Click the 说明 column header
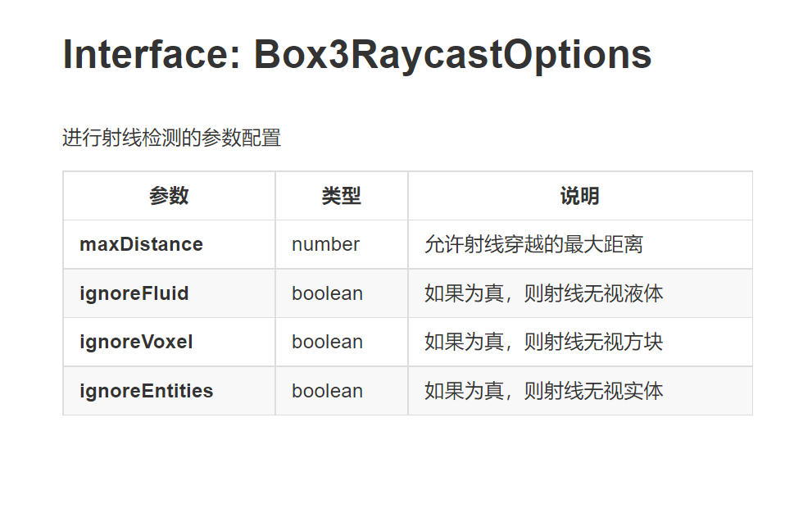The height and width of the screenshot is (522, 812). tap(580, 196)
